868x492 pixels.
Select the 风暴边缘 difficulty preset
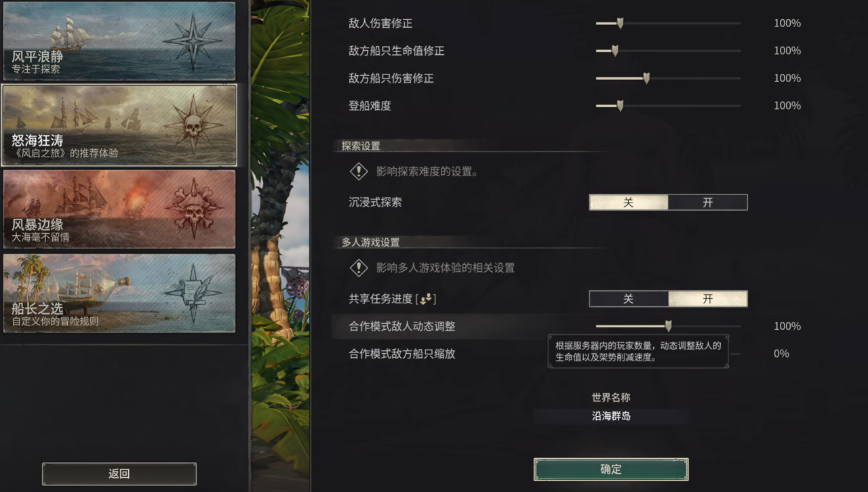[x=119, y=209]
